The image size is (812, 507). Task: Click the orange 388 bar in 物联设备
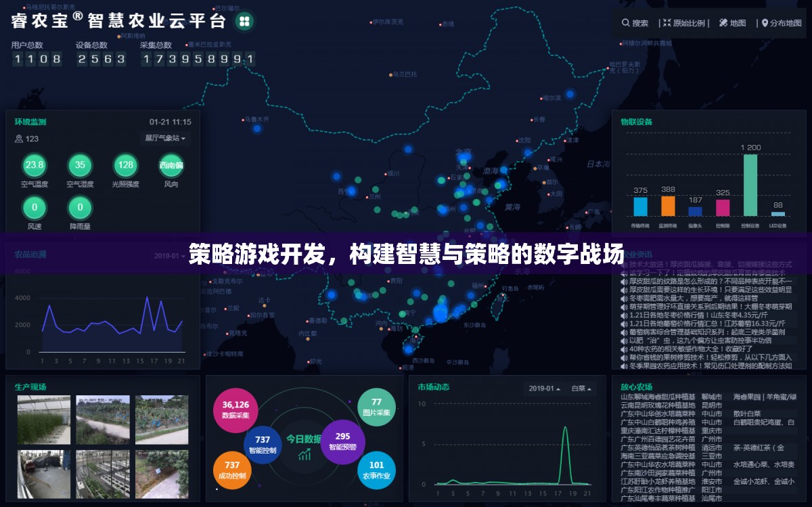click(668, 206)
